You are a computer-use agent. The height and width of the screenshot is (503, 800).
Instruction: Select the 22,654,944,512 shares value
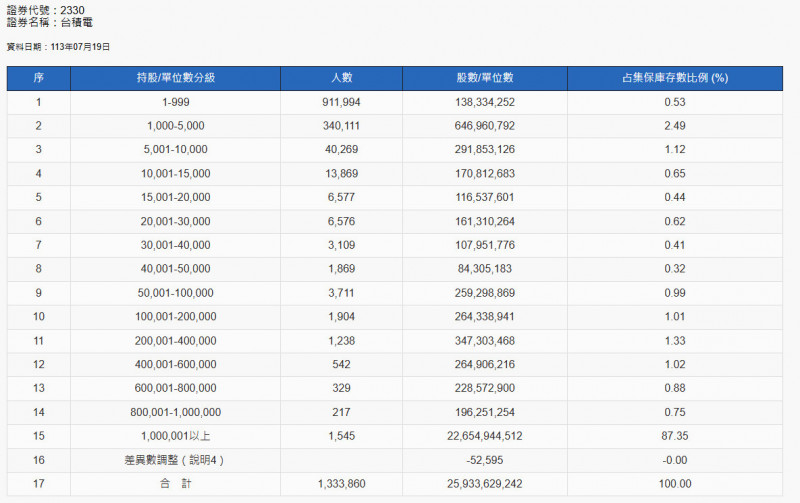[485, 436]
